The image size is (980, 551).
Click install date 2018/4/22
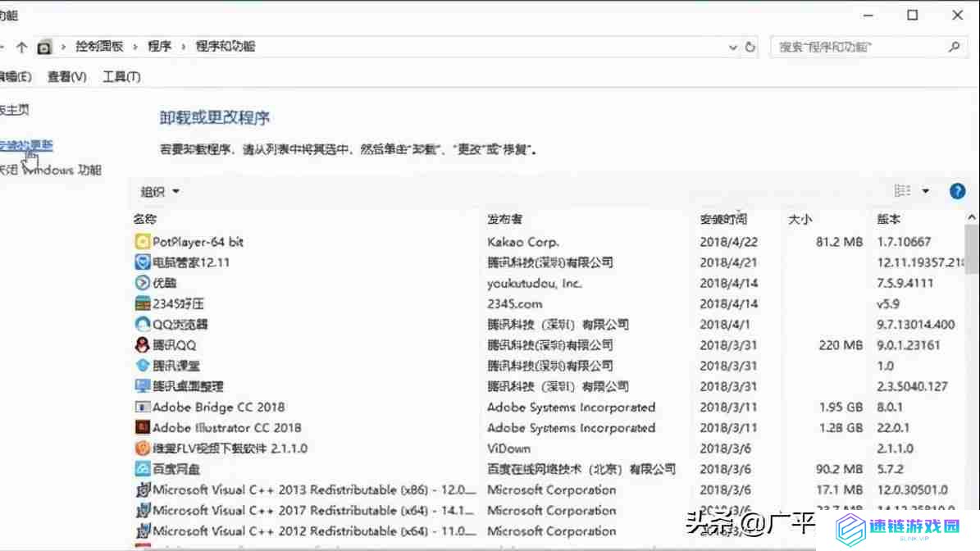pyautogui.click(x=729, y=242)
